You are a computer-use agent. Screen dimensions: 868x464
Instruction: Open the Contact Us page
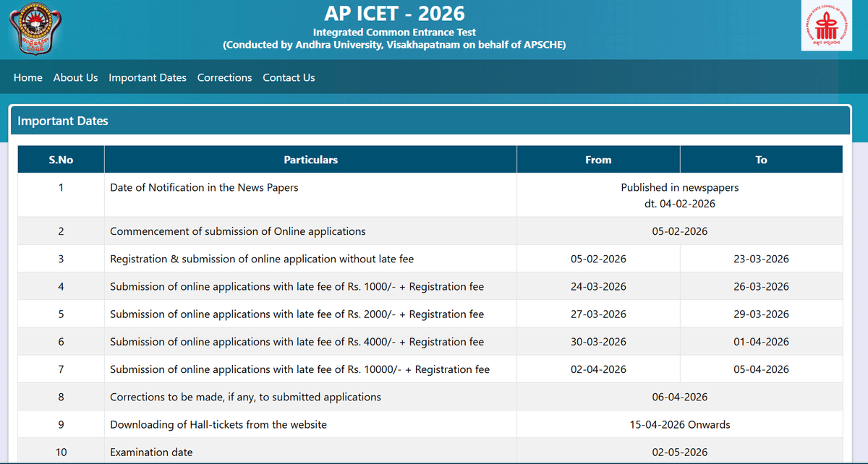point(289,77)
